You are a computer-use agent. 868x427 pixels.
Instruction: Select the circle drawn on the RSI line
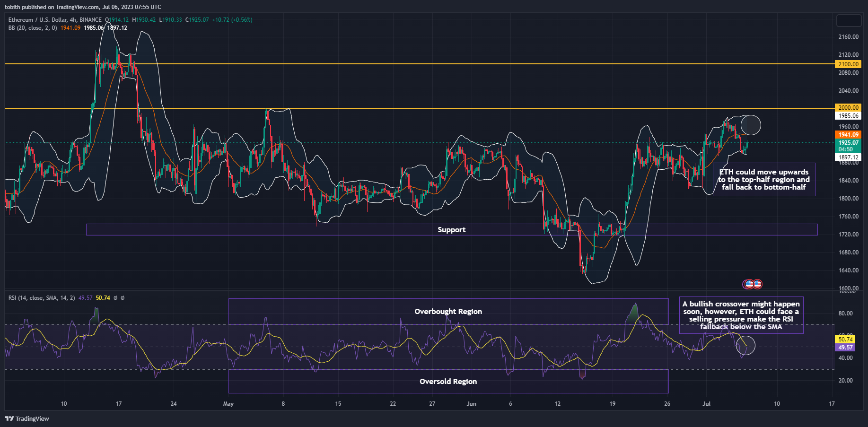746,346
